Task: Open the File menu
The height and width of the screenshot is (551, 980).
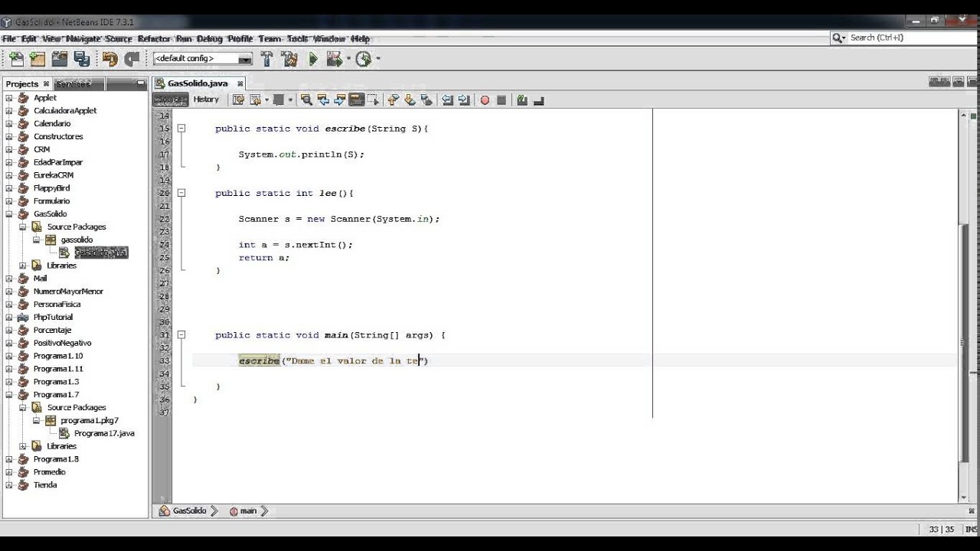Action: [x=8, y=38]
